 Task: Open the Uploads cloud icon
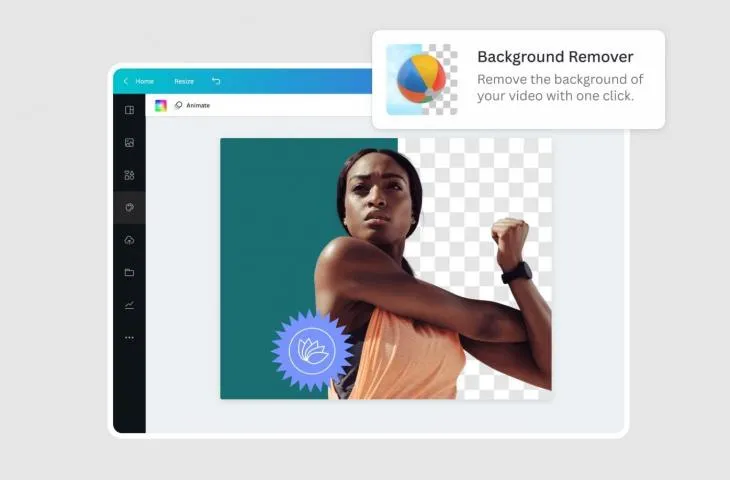[129, 240]
